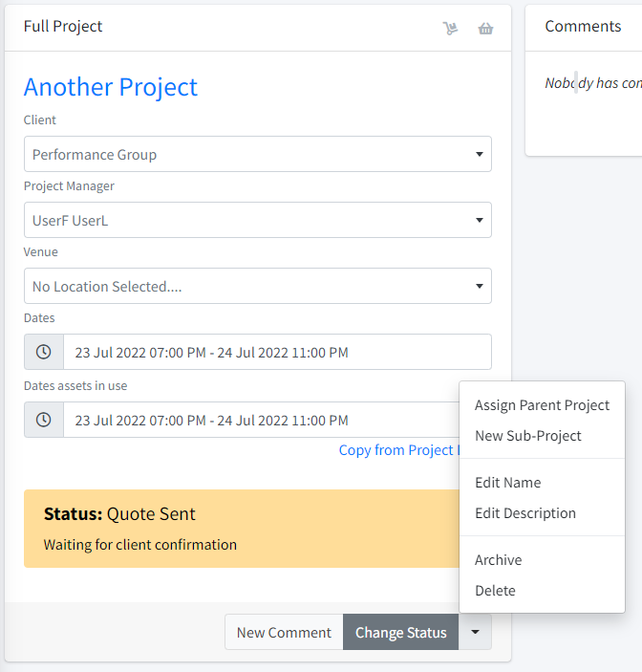Click the clock icon beside Dates

point(44,352)
